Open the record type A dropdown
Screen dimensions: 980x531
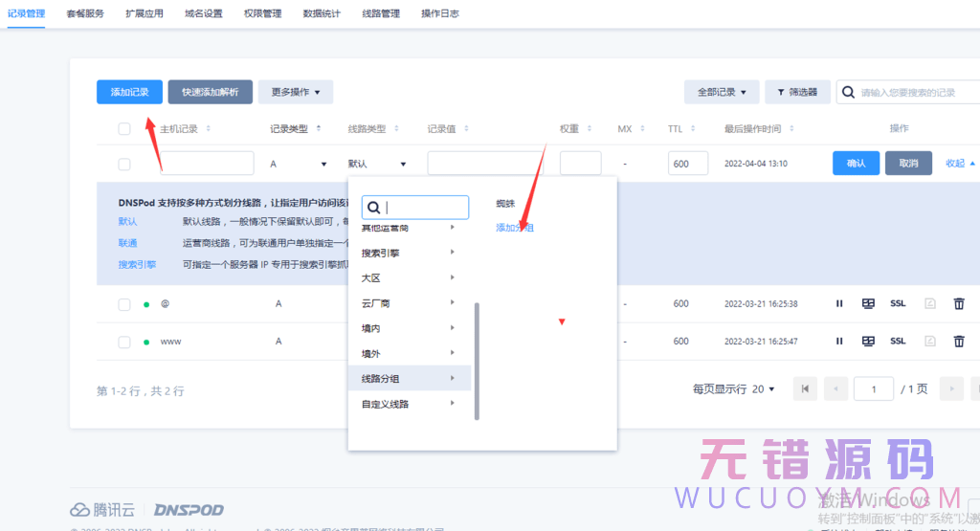pyautogui.click(x=299, y=164)
